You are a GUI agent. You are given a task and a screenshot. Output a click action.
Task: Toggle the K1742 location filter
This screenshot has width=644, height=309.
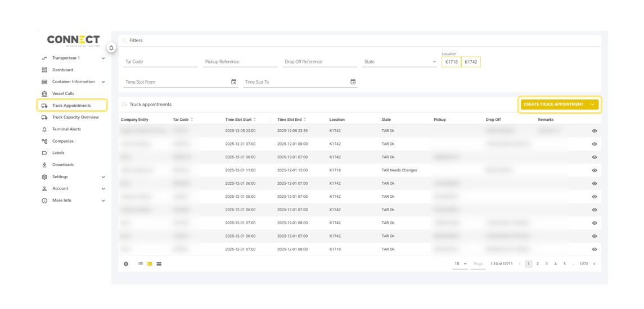pyautogui.click(x=471, y=62)
